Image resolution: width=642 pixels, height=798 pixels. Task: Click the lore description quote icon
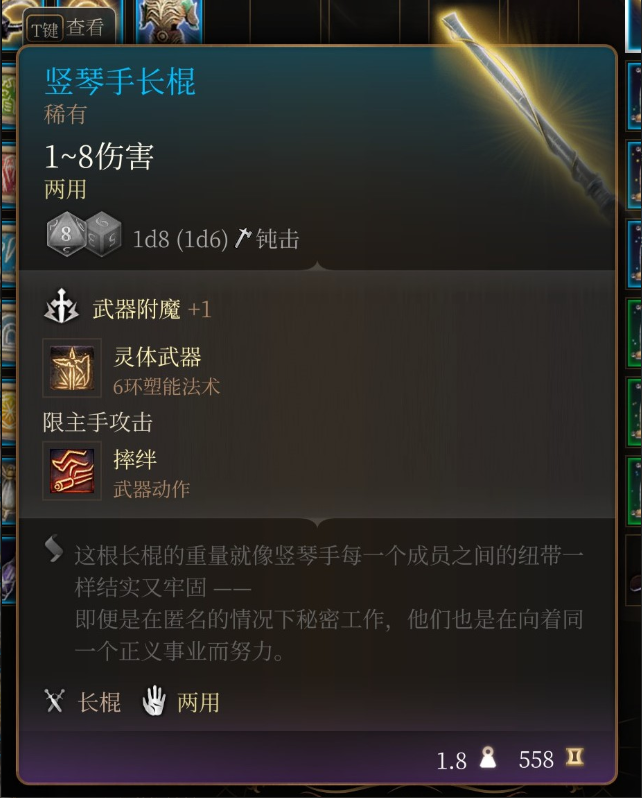pyautogui.click(x=54, y=549)
